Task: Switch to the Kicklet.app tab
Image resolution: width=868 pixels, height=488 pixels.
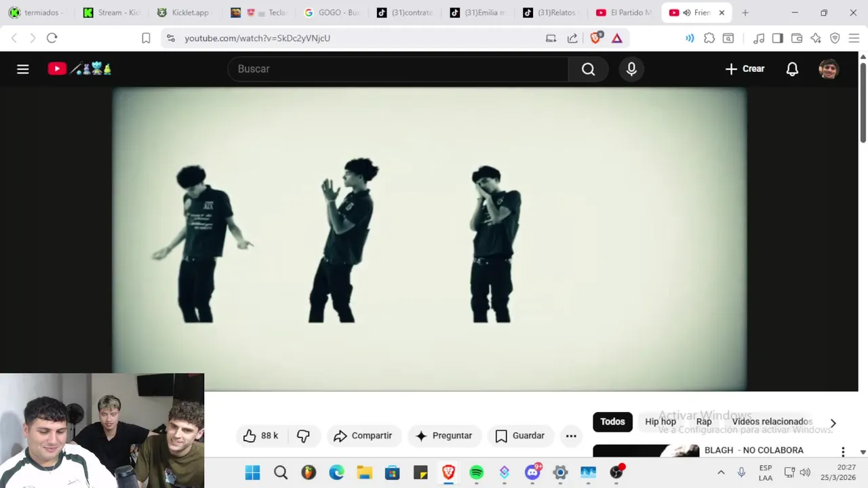Action: pyautogui.click(x=184, y=13)
